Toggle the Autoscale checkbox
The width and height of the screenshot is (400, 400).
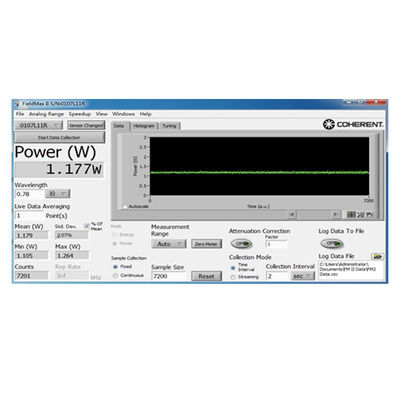click(125, 207)
